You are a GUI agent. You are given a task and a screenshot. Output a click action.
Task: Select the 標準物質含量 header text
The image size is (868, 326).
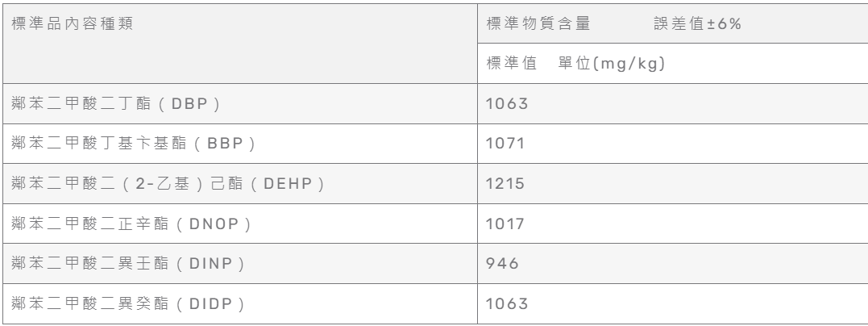(x=538, y=24)
